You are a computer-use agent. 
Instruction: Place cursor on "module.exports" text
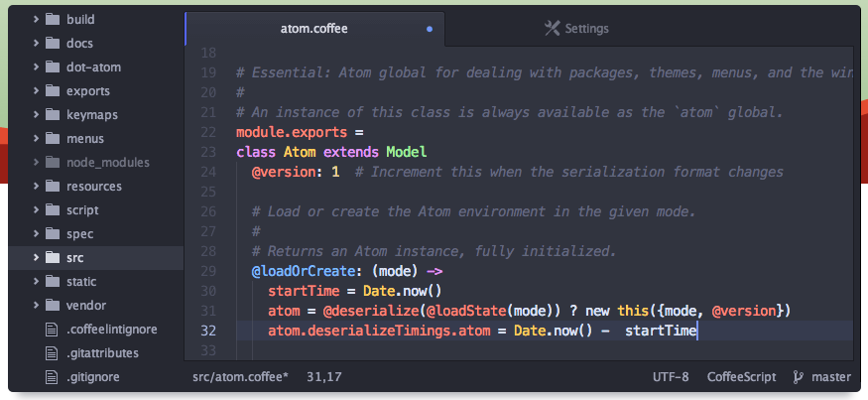click(292, 132)
